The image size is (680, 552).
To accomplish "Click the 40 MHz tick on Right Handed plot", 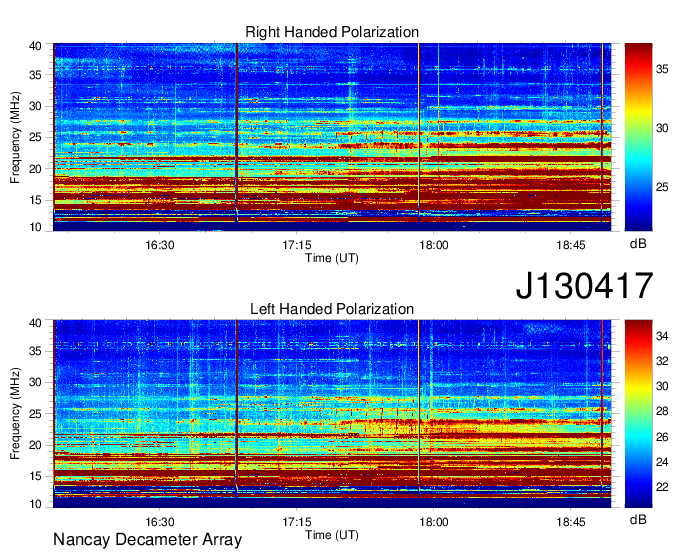I will point(36,46).
